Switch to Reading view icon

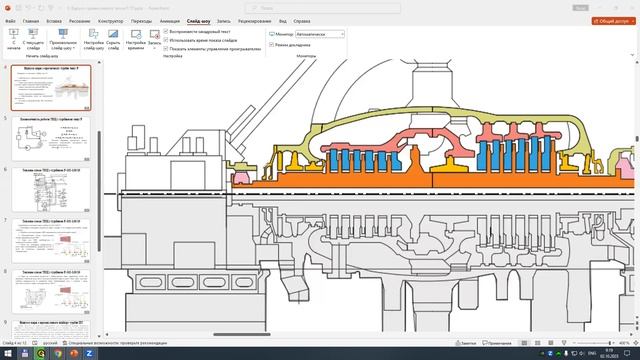point(551,343)
